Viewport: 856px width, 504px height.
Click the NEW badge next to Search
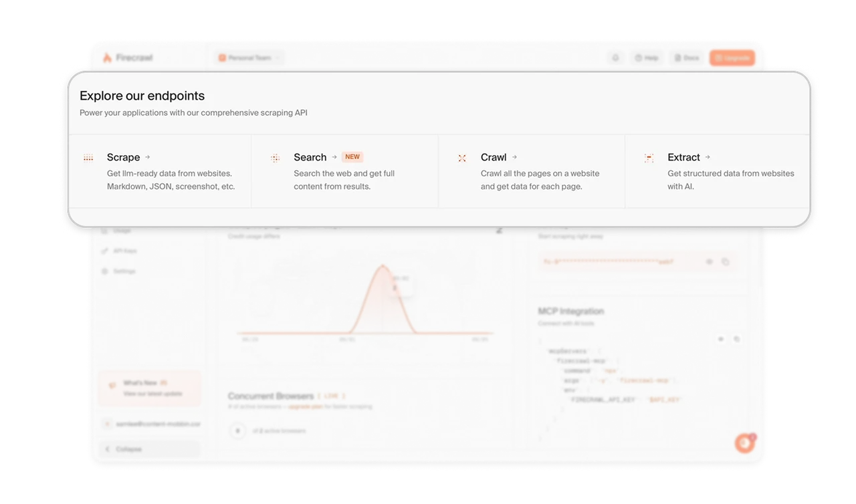[352, 157]
